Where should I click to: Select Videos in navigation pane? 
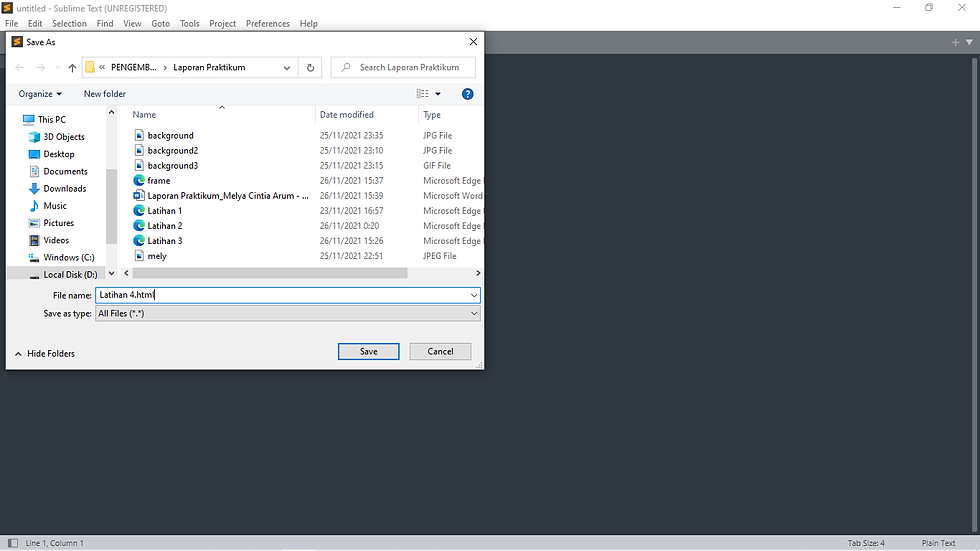click(x=56, y=240)
